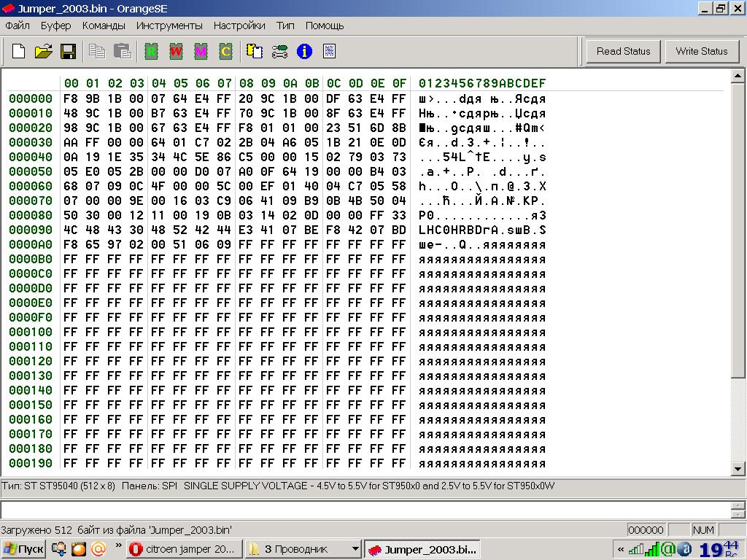Click the Write Status button

tap(701, 51)
